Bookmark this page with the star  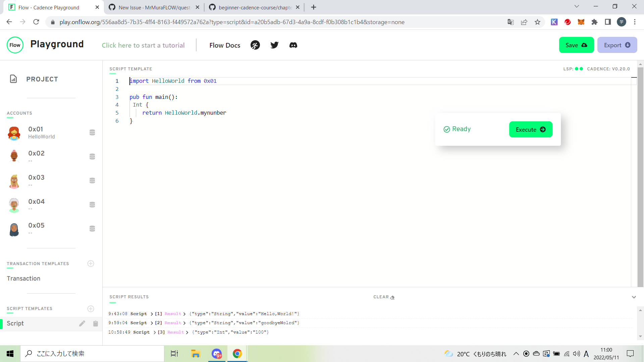[x=537, y=22]
